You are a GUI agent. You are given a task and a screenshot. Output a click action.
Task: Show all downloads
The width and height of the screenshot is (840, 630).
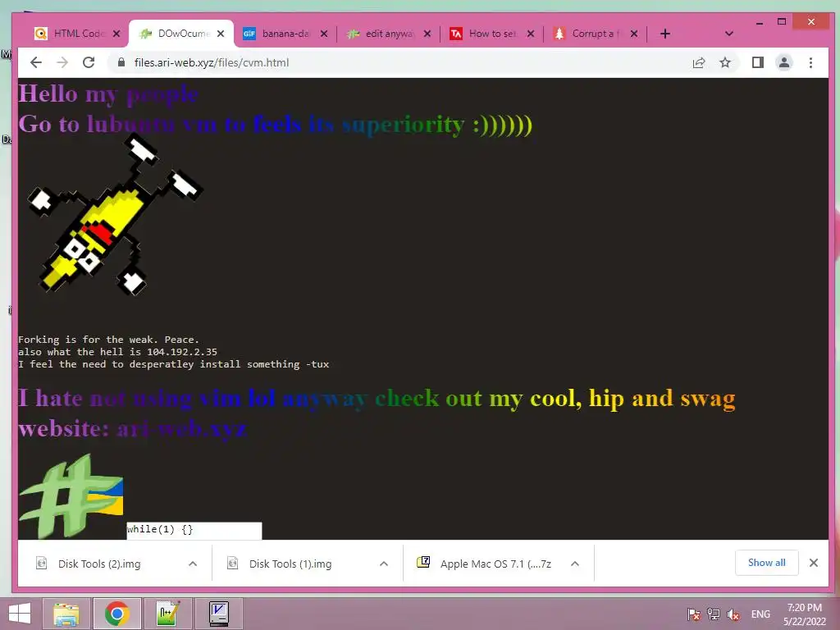[x=767, y=563]
